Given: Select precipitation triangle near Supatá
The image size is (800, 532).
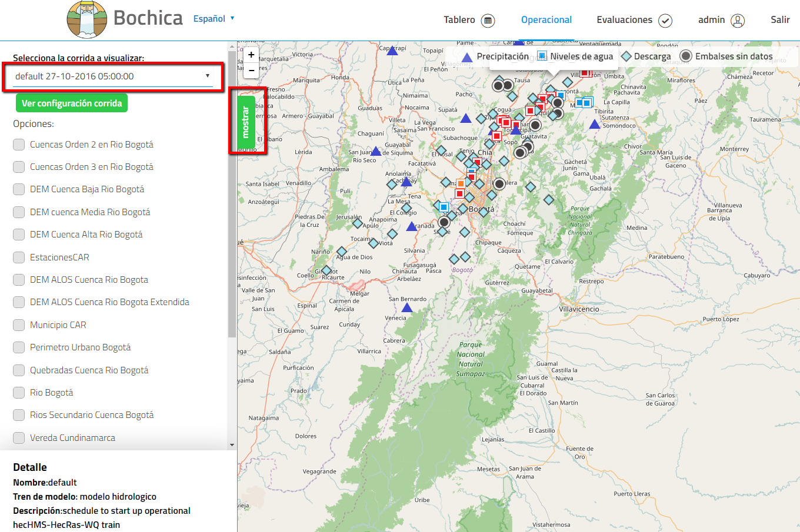Looking at the screenshot, I should pyautogui.click(x=466, y=119).
